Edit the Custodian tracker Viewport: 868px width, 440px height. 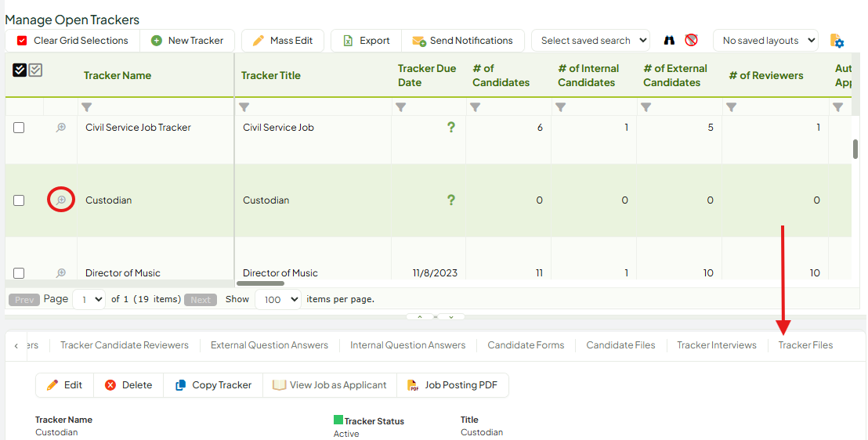point(65,385)
